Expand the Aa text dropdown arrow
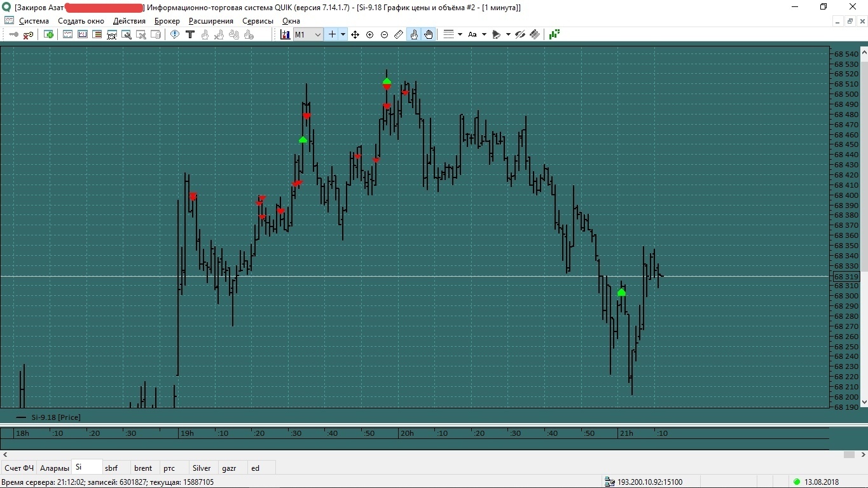This screenshot has width=868, height=488. (x=484, y=34)
